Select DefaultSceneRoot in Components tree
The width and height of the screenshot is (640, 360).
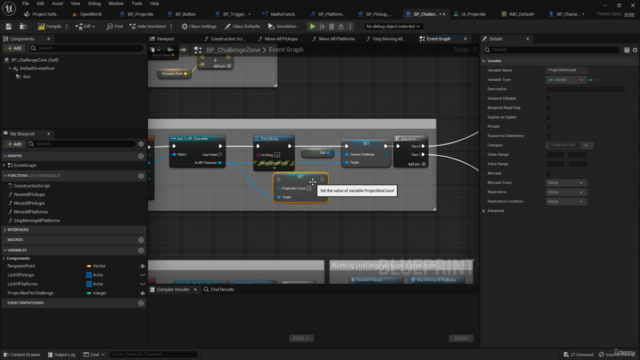pos(37,68)
